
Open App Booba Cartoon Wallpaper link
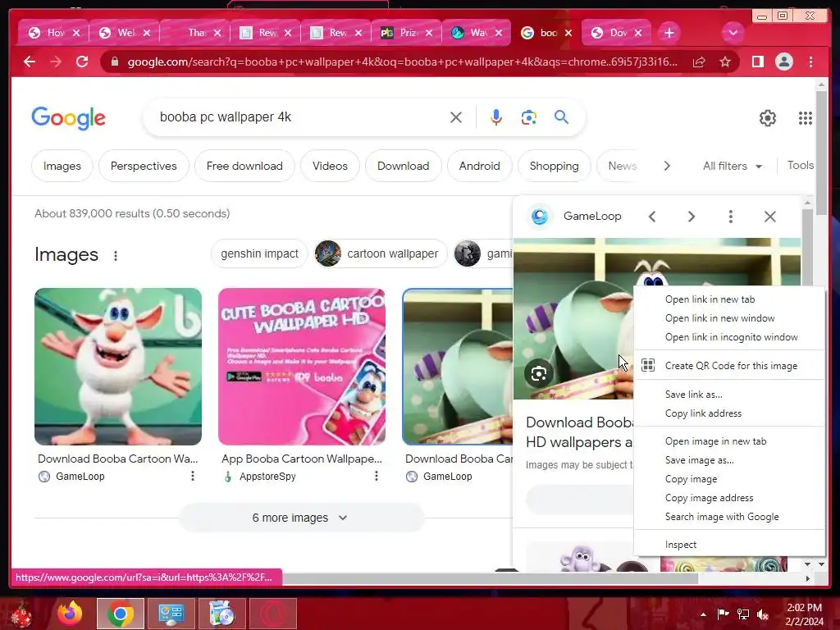(x=302, y=459)
